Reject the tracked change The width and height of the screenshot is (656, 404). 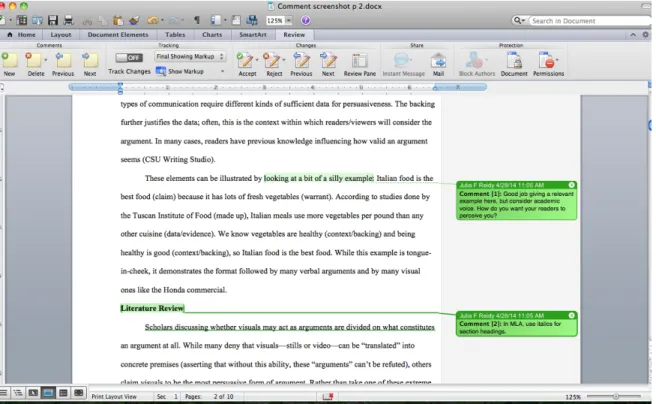click(x=272, y=60)
